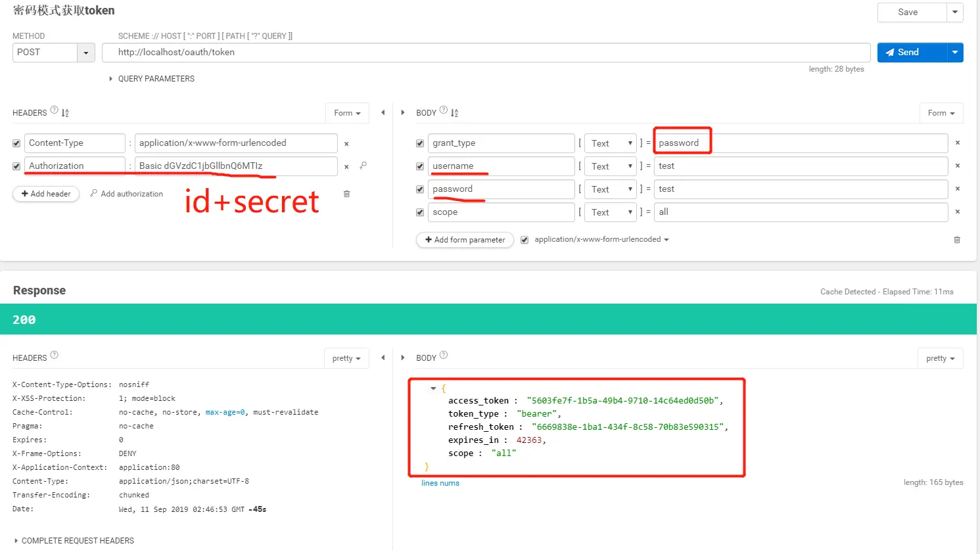Change password parameter Text type

coord(611,189)
